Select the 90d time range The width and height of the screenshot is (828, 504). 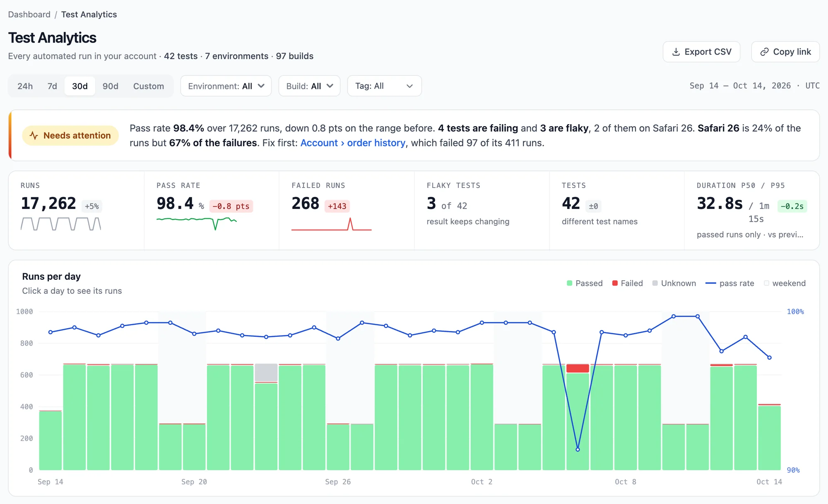point(111,86)
